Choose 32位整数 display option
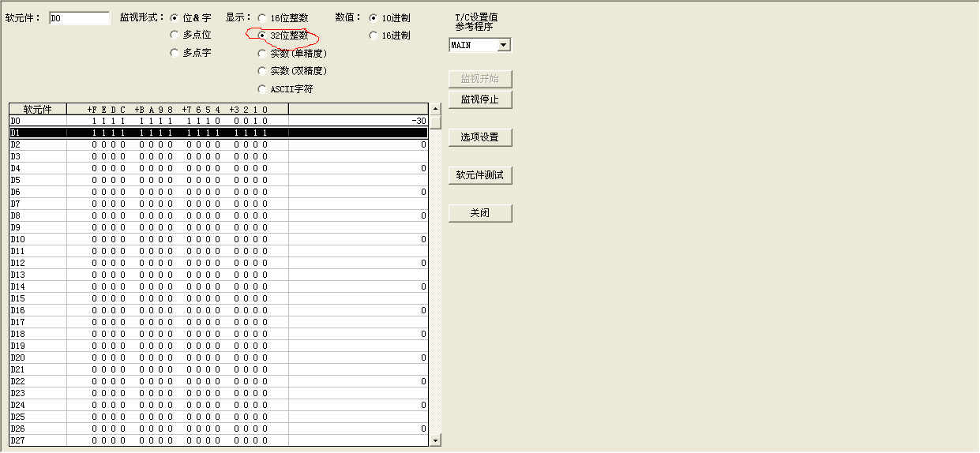This screenshot has height=453, width=980. (262, 35)
